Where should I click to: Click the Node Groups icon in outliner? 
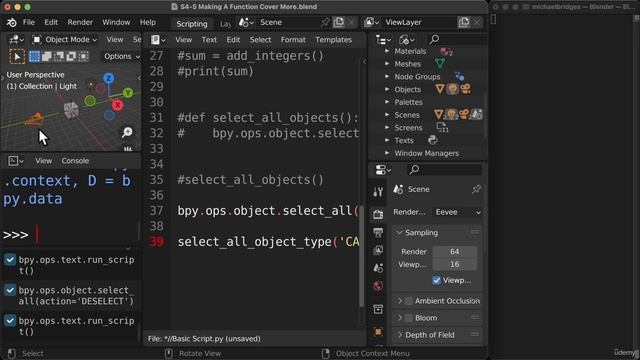(x=459, y=76)
